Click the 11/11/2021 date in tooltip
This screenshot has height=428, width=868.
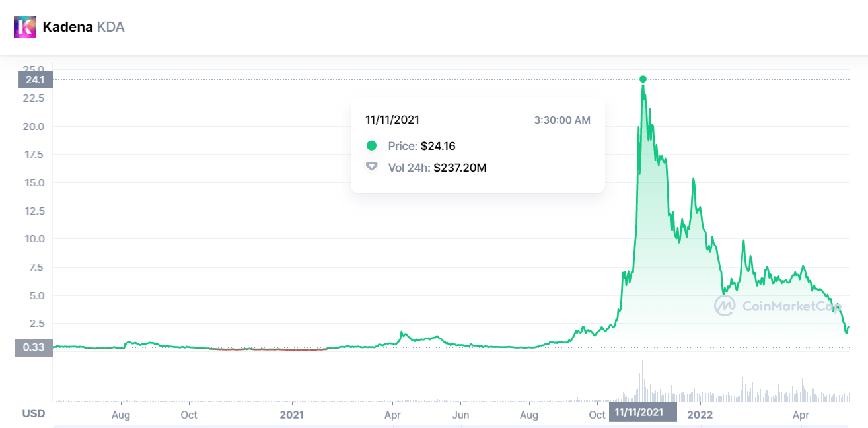coord(392,120)
